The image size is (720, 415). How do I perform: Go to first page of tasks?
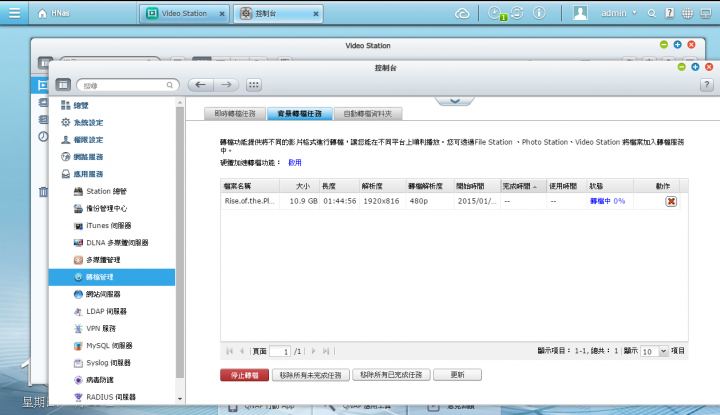click(229, 351)
